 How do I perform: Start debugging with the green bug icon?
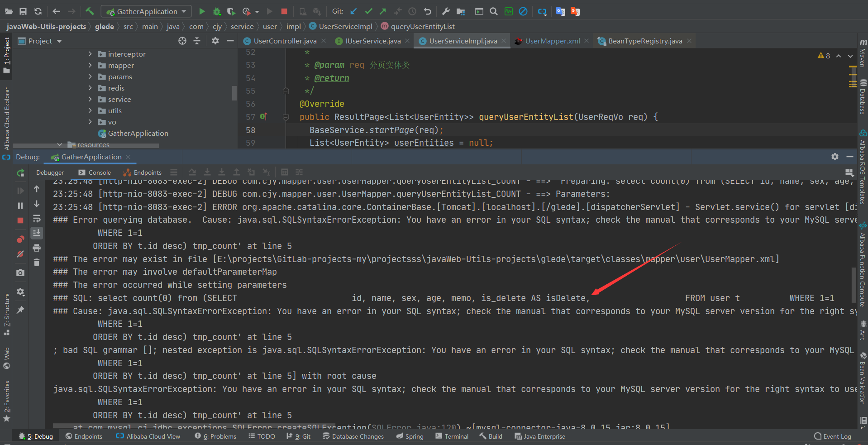point(217,11)
